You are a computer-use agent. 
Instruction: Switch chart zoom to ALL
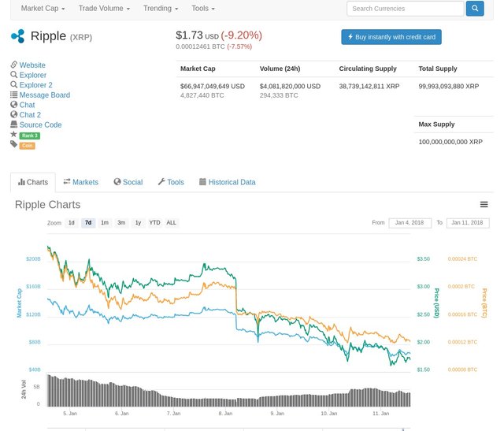click(171, 223)
